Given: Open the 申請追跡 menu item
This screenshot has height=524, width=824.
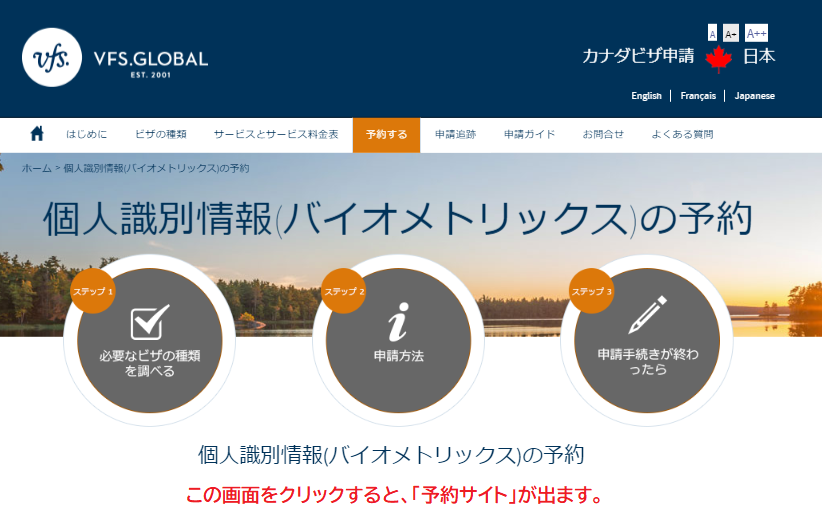Looking at the screenshot, I should [x=456, y=134].
